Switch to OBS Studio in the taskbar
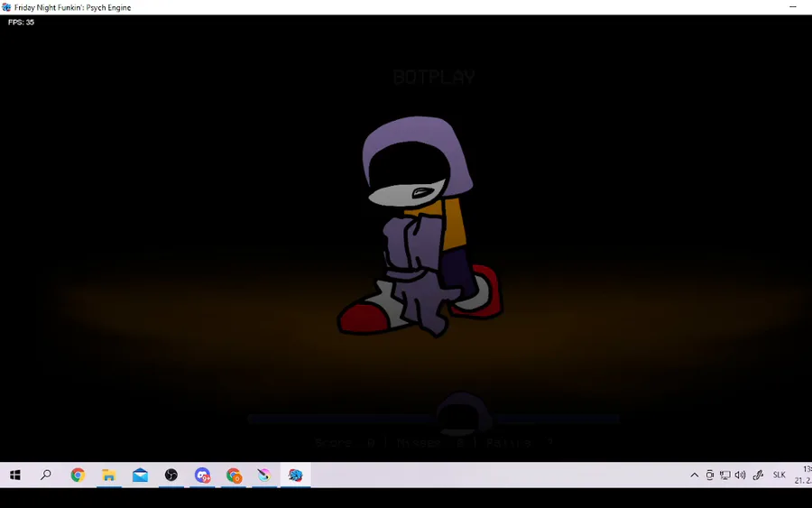 pyautogui.click(x=171, y=475)
